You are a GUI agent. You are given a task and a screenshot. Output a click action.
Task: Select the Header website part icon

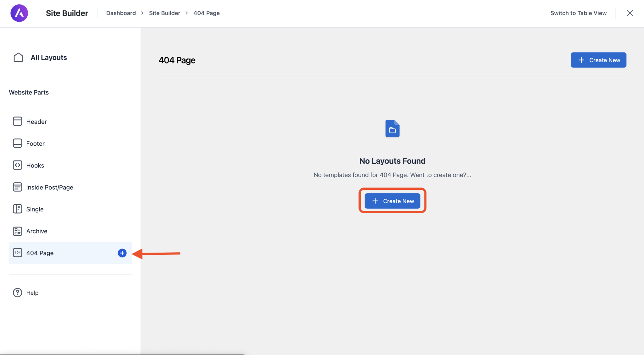pos(17,121)
